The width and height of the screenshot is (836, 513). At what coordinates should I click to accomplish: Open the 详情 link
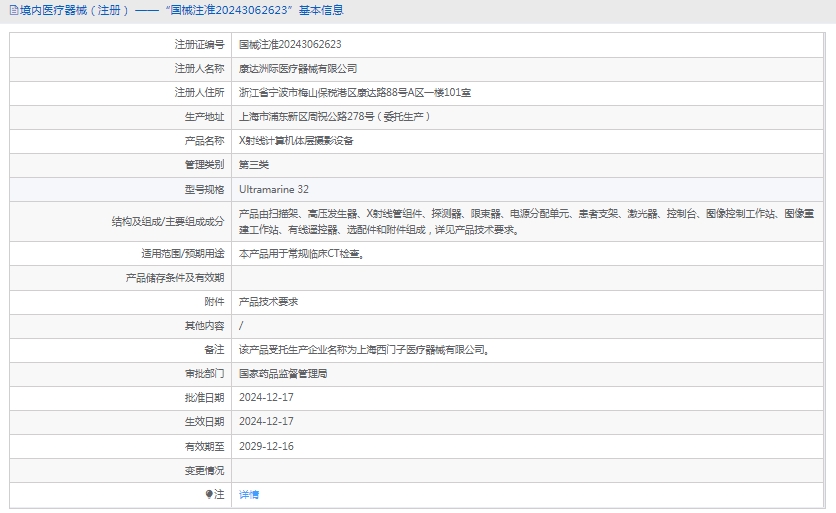point(249,495)
